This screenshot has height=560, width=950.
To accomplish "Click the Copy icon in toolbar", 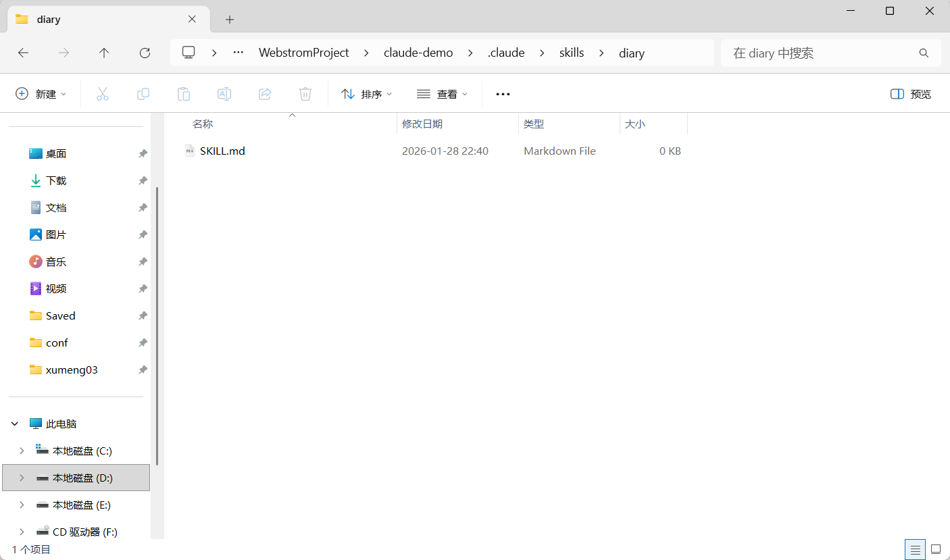I will [x=143, y=94].
